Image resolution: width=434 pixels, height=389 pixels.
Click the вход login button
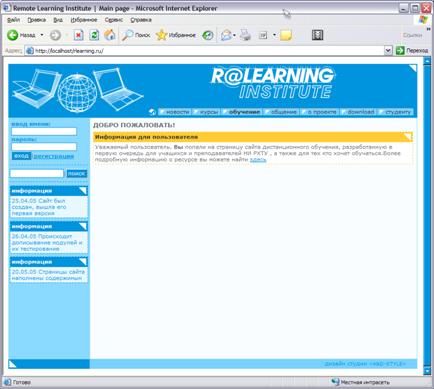pos(21,156)
